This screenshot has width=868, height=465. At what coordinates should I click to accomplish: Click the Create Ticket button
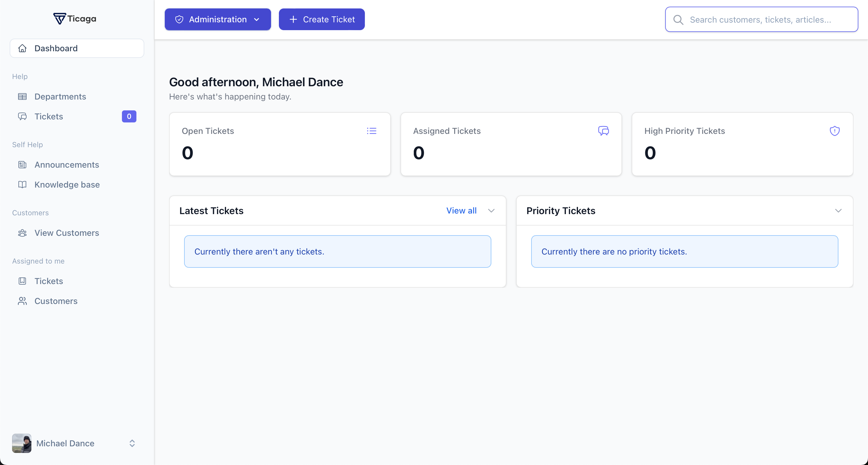pos(322,20)
